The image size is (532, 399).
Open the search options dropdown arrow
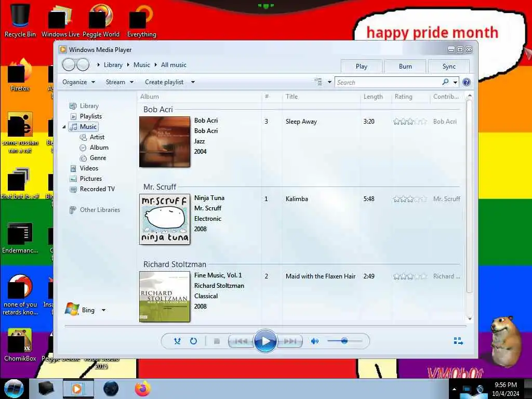[x=455, y=83]
